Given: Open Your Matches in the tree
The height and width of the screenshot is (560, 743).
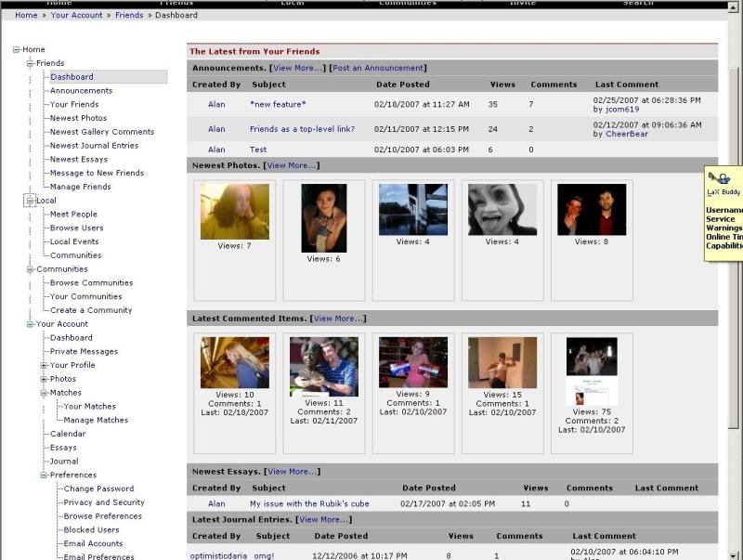Looking at the screenshot, I should coord(89,407).
